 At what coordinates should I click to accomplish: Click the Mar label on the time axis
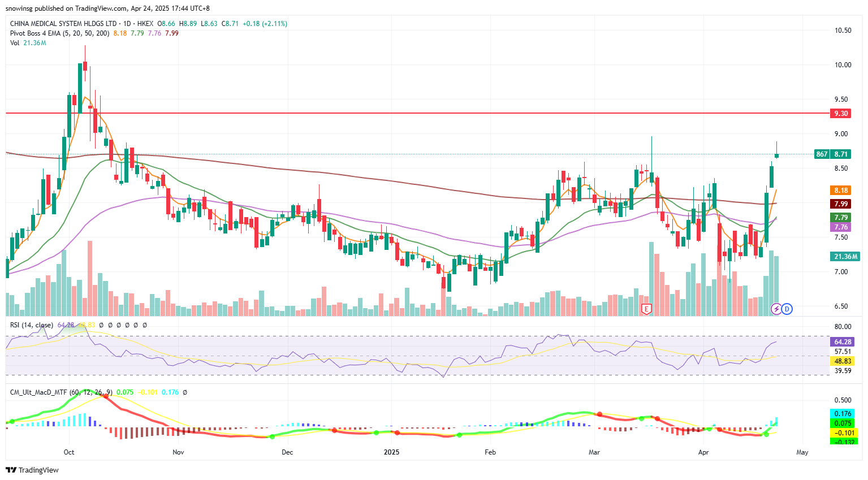pyautogui.click(x=594, y=452)
